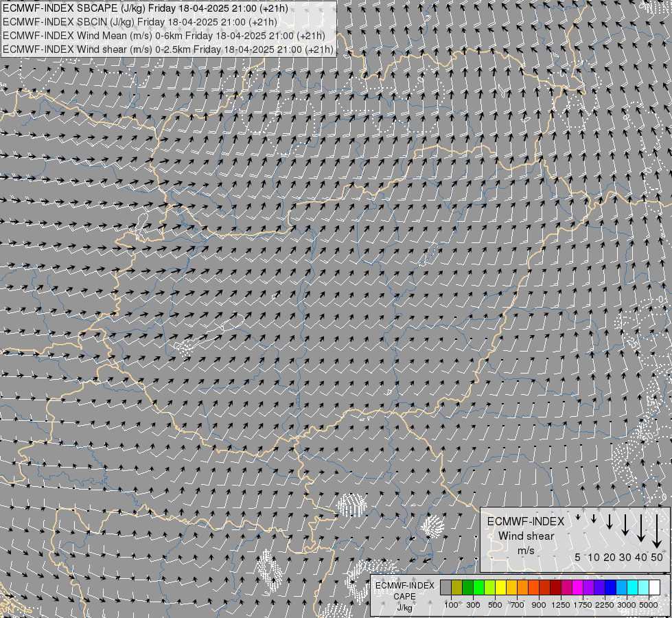Select the purple swatch after the 1750 tick

(589, 588)
